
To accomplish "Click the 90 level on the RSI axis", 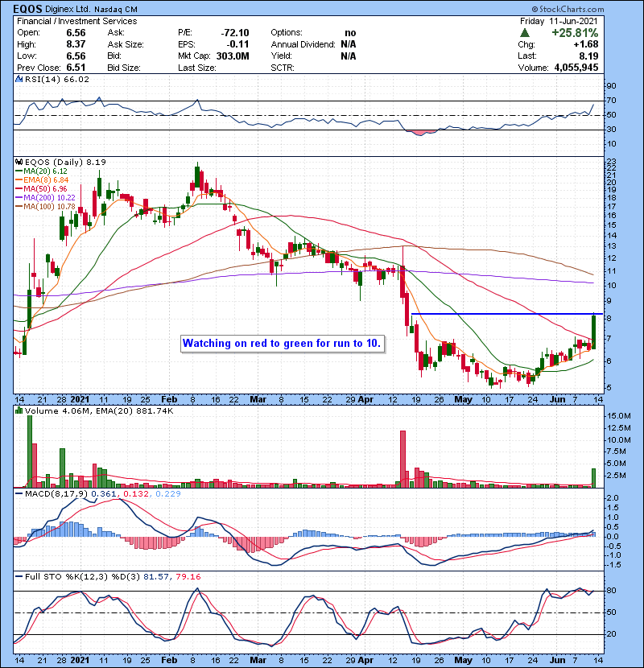I will coord(612,85).
